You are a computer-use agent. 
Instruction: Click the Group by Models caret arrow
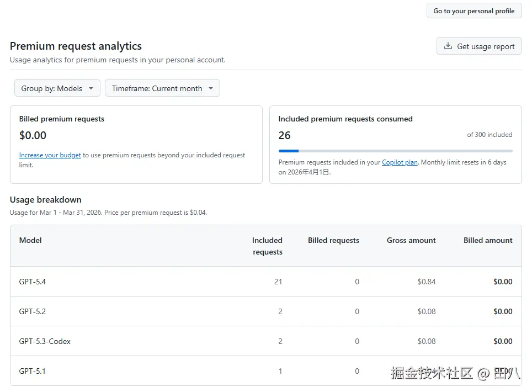[91, 88]
